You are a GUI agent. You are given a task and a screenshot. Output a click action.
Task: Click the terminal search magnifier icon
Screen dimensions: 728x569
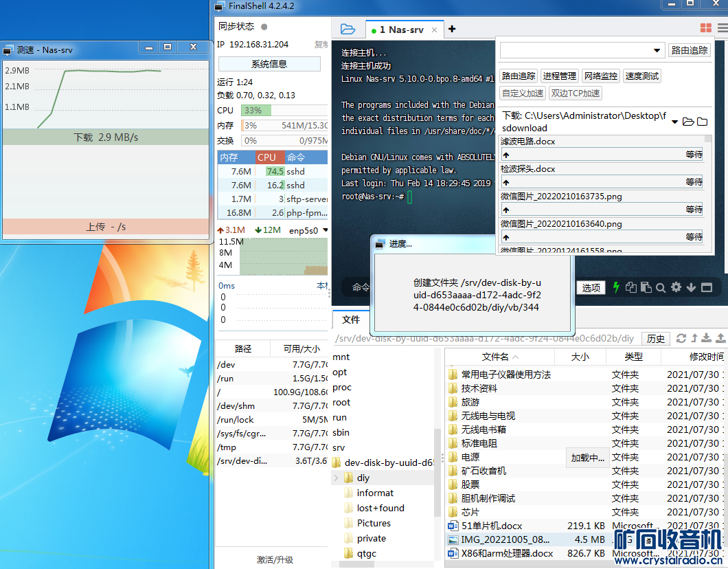661,287
